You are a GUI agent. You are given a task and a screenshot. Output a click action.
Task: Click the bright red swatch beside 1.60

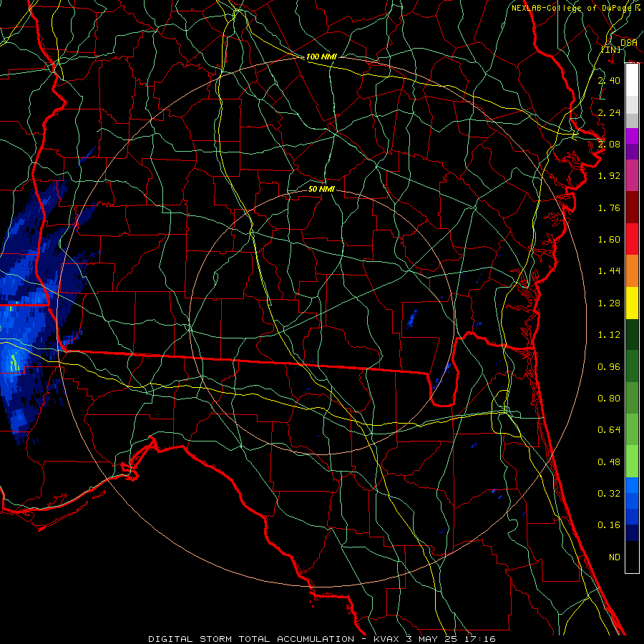(632, 239)
